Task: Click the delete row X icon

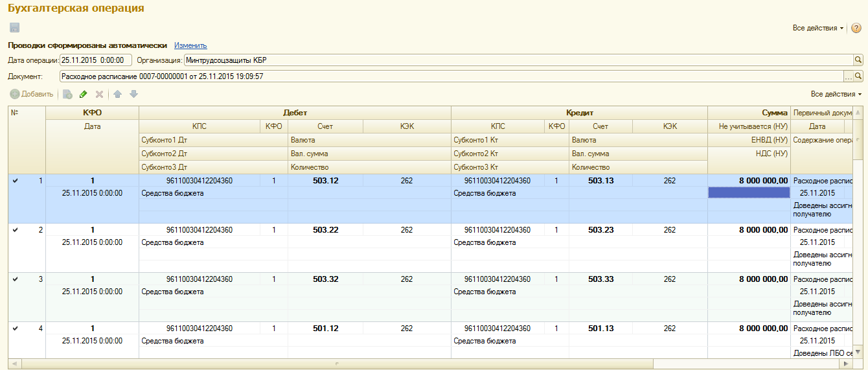Action: point(99,94)
